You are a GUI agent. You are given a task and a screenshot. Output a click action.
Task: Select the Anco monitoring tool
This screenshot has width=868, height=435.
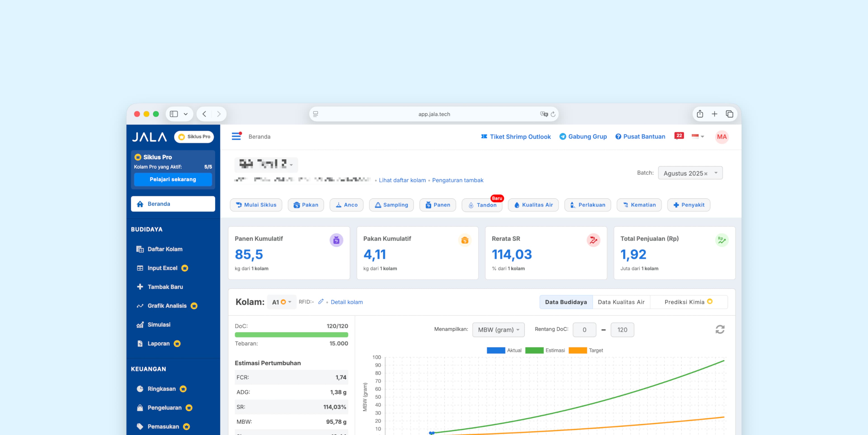click(346, 205)
